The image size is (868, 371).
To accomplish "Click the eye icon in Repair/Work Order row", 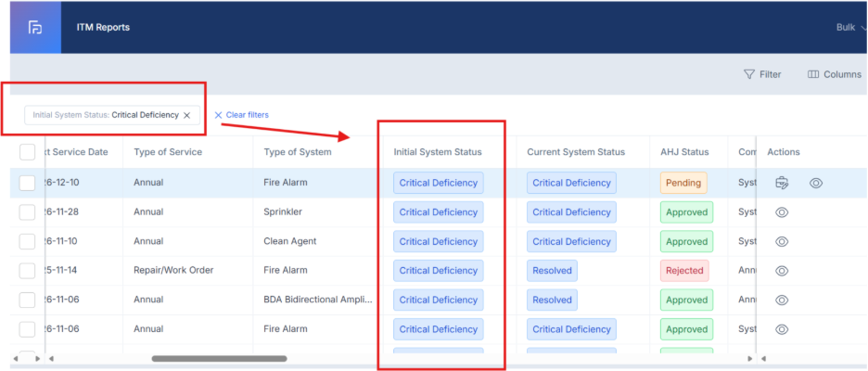I will click(782, 271).
